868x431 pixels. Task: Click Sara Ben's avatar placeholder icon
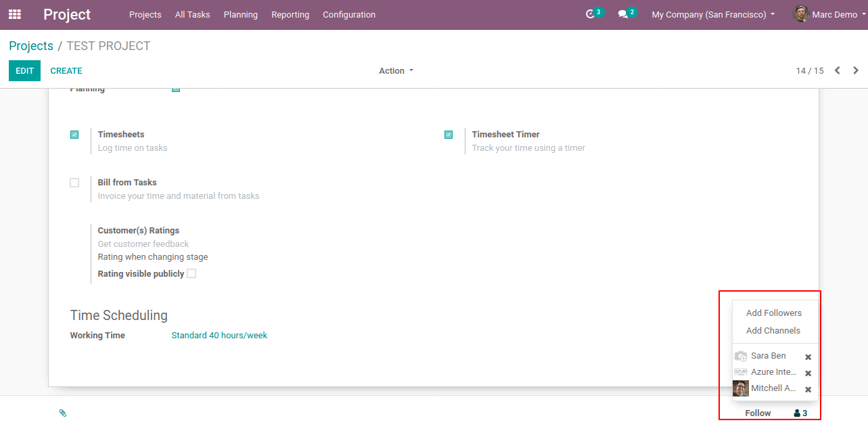pos(741,356)
